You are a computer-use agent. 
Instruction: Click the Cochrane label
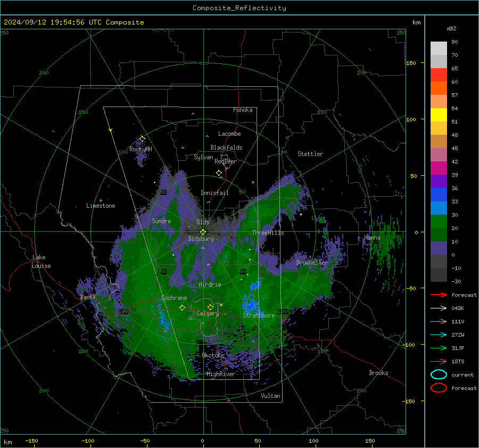click(174, 298)
